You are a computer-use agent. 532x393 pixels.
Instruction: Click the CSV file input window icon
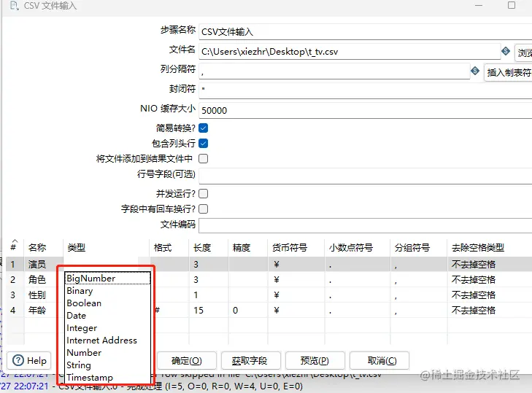[x=15, y=5]
